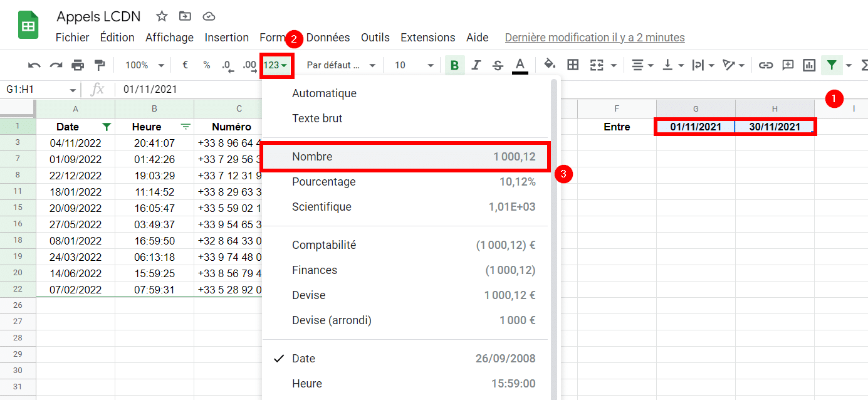Toggle bold formatting
Viewport: 868px width, 400px height.
click(454, 65)
